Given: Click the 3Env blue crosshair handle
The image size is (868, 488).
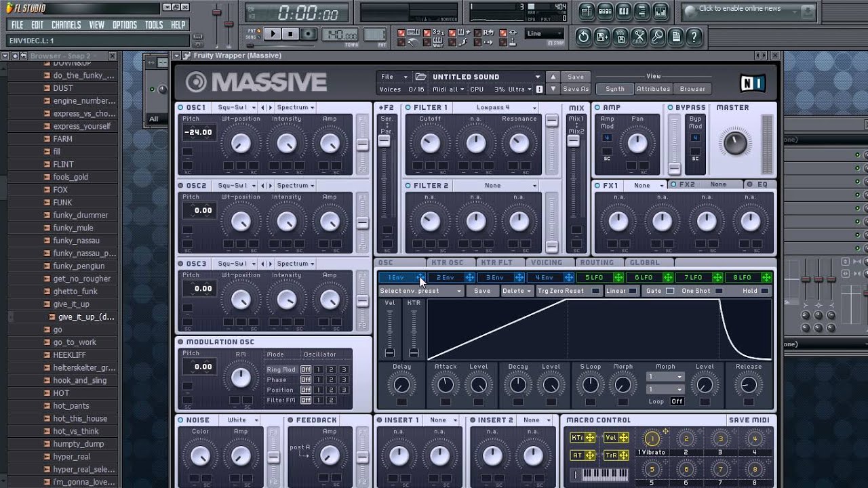Looking at the screenshot, I should [x=519, y=277].
